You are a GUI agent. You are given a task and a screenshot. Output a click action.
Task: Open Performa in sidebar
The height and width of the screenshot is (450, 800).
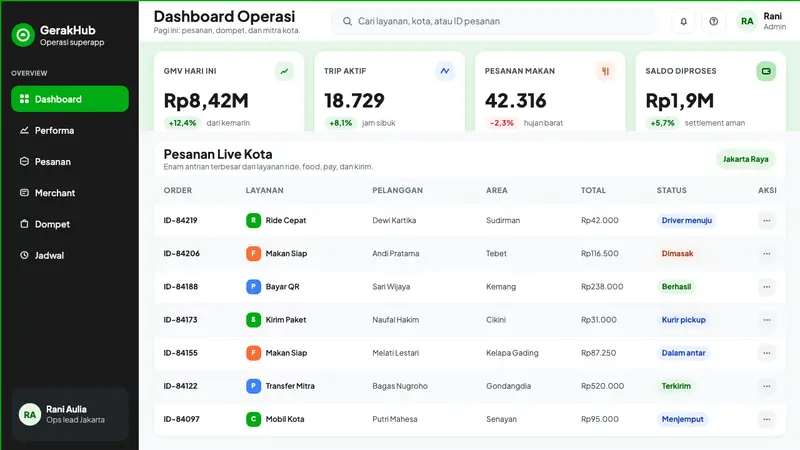point(70,131)
